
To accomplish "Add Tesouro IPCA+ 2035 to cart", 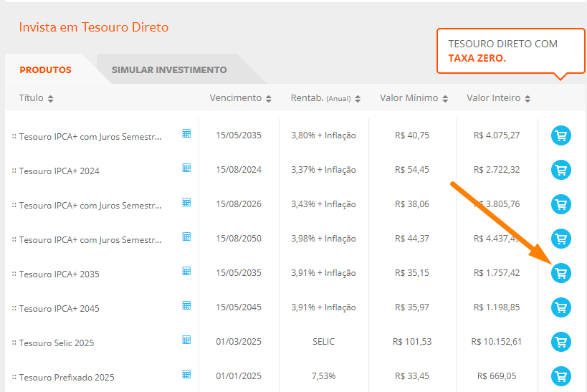I will (560, 273).
